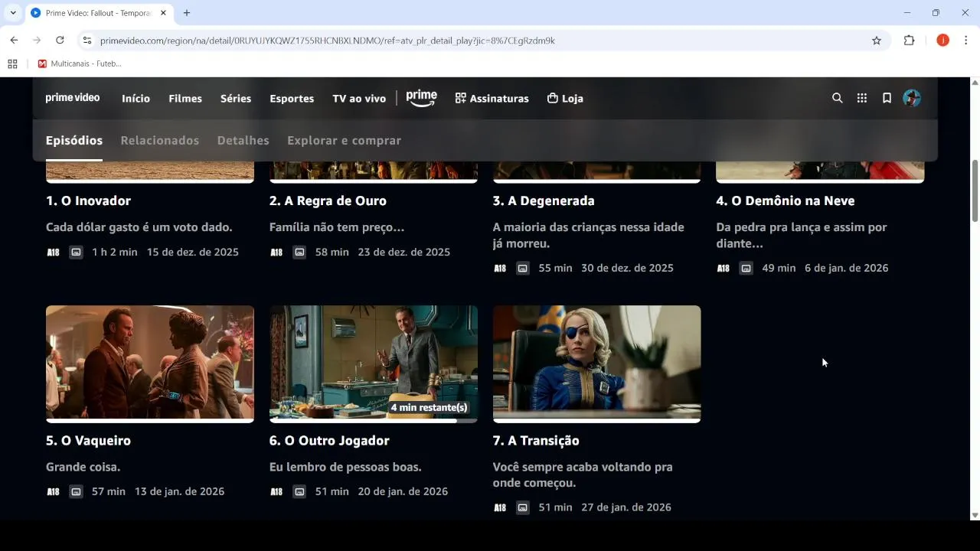The width and height of the screenshot is (980, 551).
Task: Open new tab with plus button
Action: 187,13
